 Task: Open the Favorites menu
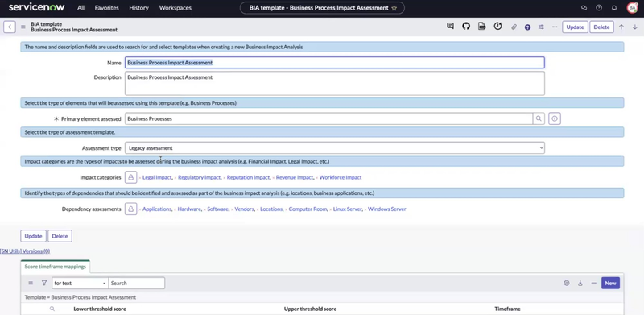pos(106,8)
